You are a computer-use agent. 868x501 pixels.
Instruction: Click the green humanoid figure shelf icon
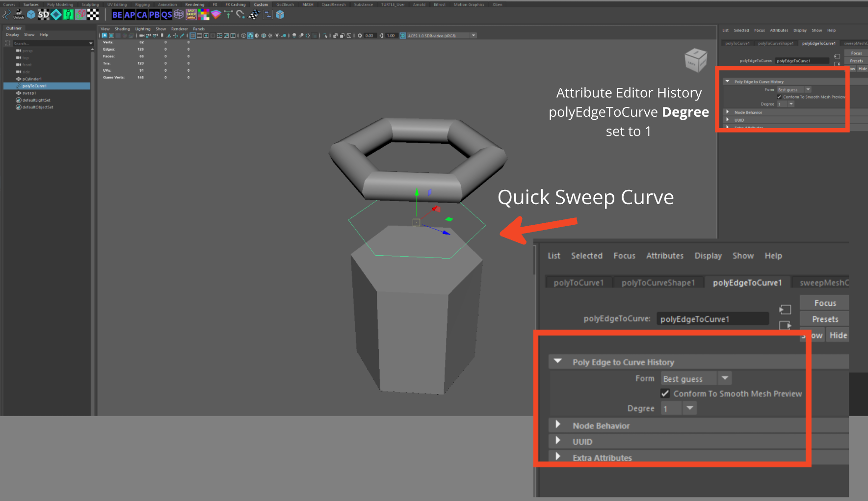[x=68, y=15]
